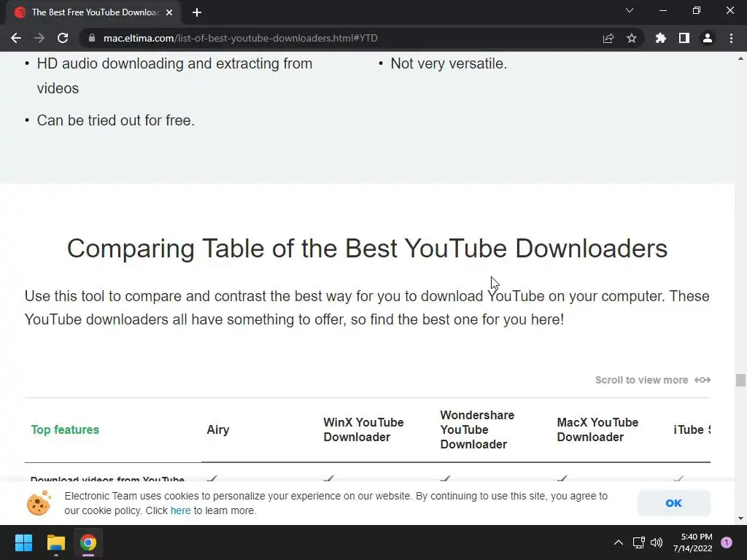View site information via lock icon
The height and width of the screenshot is (560, 747).
coord(92,38)
